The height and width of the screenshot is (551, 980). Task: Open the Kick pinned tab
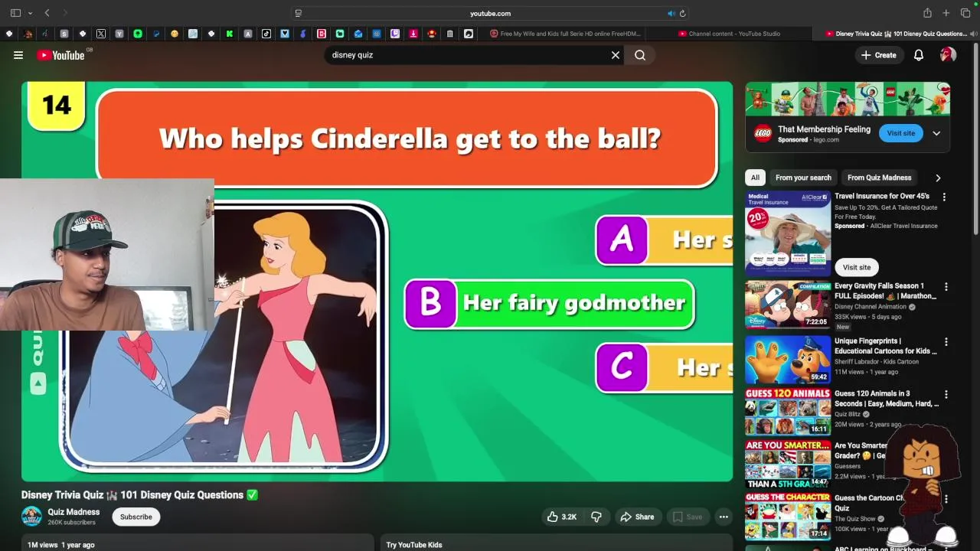(x=230, y=34)
